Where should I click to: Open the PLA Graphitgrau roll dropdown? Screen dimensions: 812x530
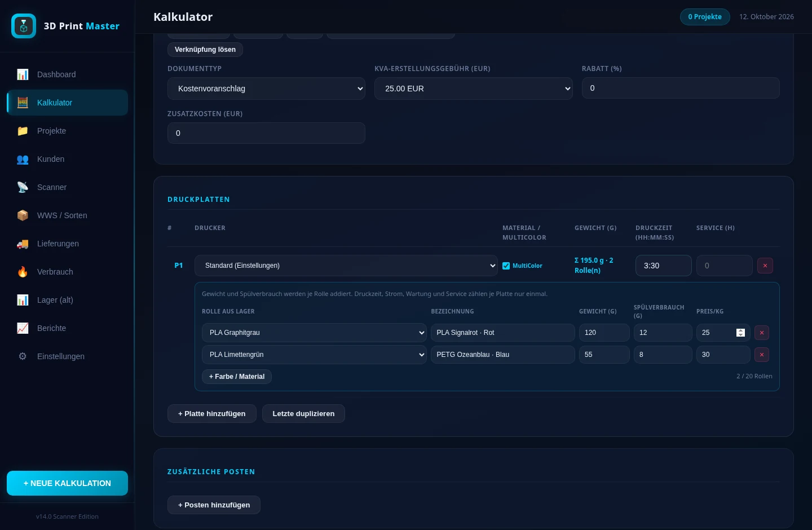tap(314, 333)
